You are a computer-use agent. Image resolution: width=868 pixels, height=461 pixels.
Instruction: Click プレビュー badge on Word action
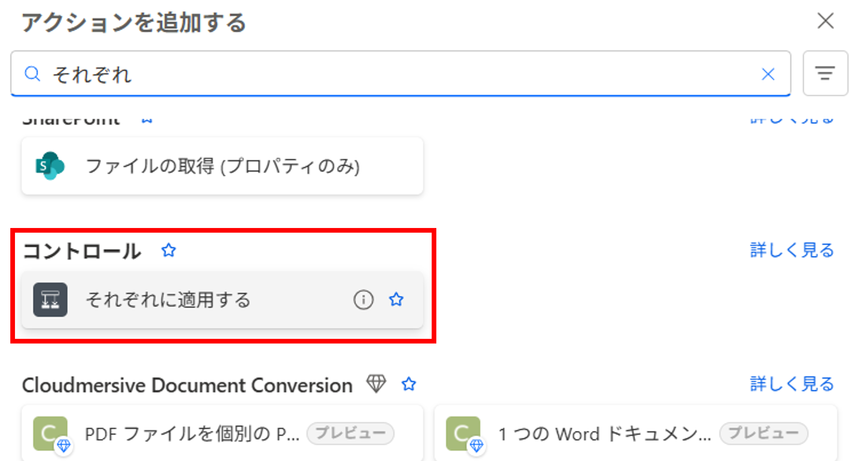[x=764, y=433]
